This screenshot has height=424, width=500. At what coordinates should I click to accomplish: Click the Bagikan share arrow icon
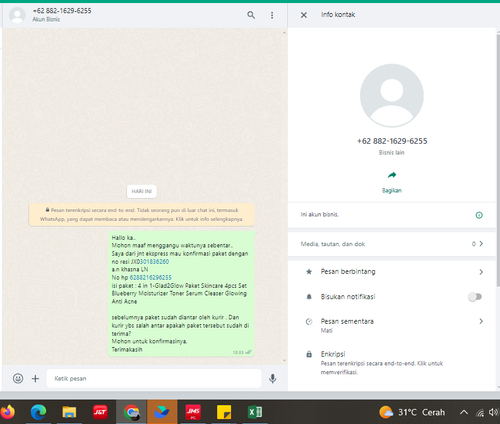pos(392,175)
